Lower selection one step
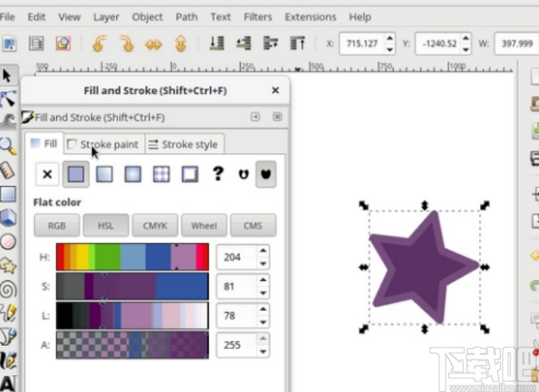This screenshot has height=392, width=539. click(x=244, y=44)
